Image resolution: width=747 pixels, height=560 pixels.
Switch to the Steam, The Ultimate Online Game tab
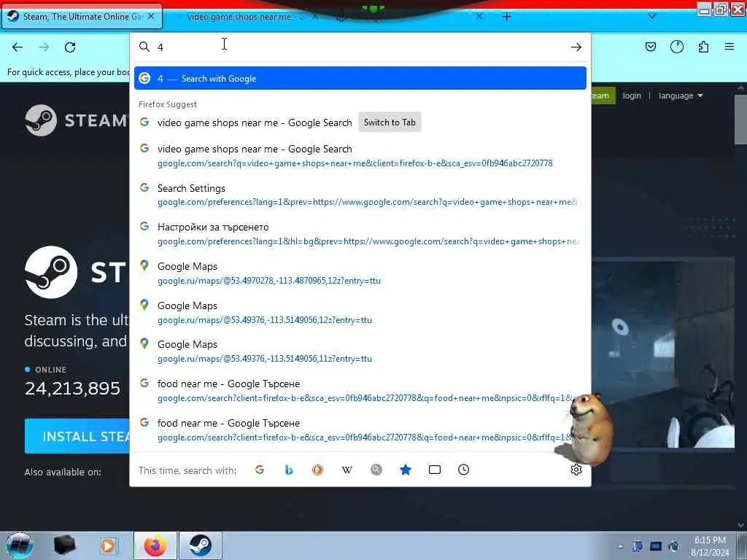[82, 17]
